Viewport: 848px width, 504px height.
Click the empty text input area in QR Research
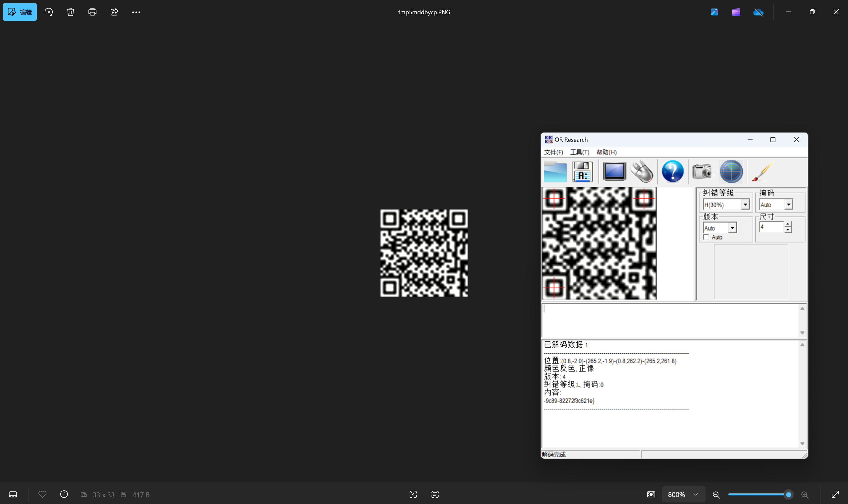[670, 320]
